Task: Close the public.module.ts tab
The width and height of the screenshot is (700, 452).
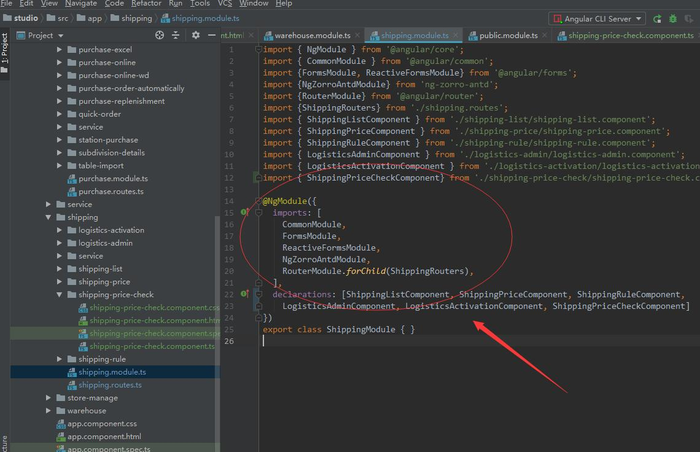Action: 545,35
